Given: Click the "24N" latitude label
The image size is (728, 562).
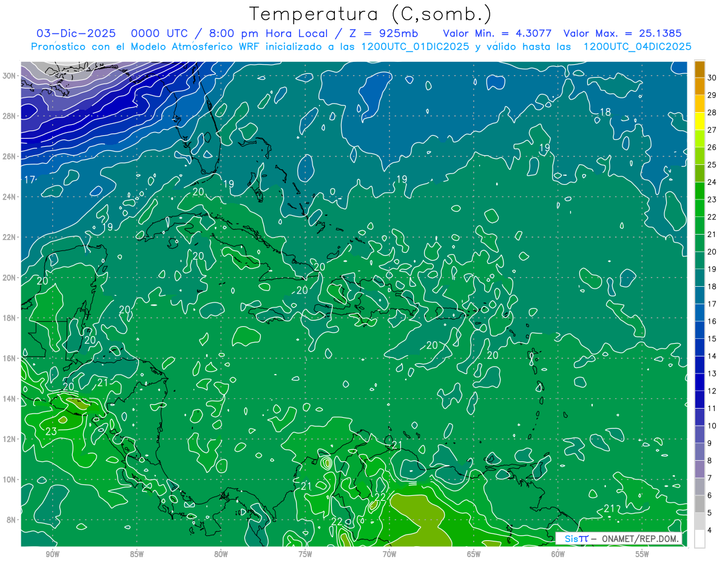Looking at the screenshot, I should (10, 197).
